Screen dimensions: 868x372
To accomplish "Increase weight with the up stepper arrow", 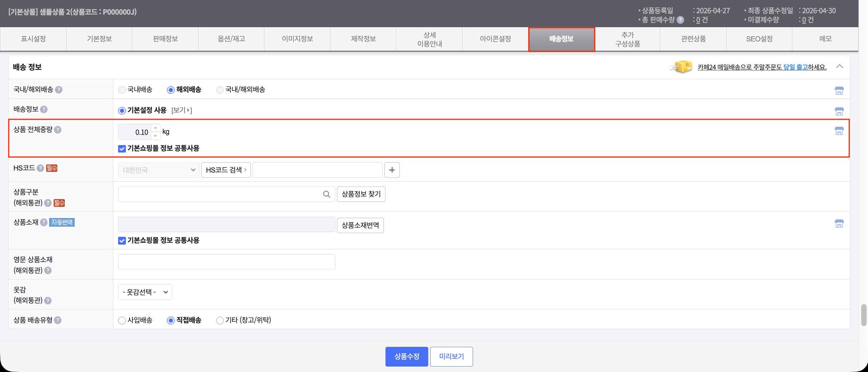I will tap(155, 128).
